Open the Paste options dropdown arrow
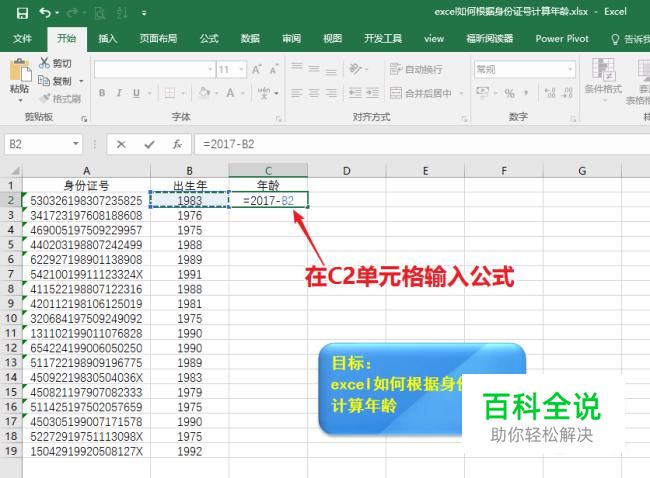Image resolution: width=650 pixels, height=478 pixels. click(19, 100)
